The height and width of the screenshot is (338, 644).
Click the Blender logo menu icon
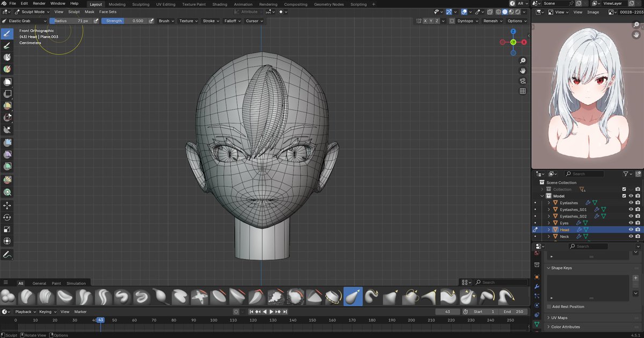(x=3, y=4)
